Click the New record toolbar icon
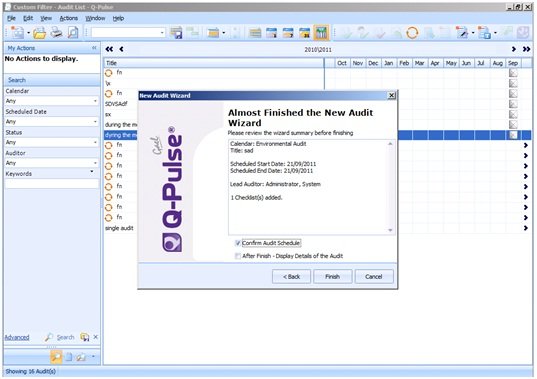Viewport: 537px width, 379px height. click(17, 33)
